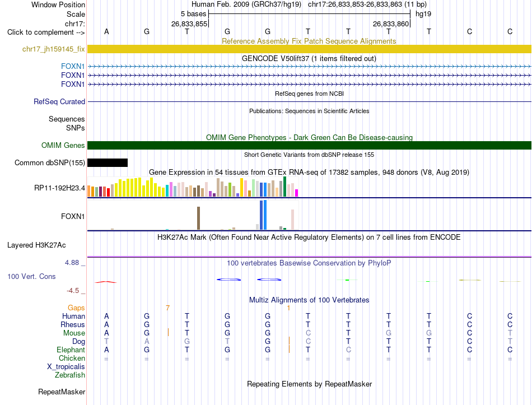Open 'GENCODE V50lift37 (1 items filtered out)' title

click(309, 58)
